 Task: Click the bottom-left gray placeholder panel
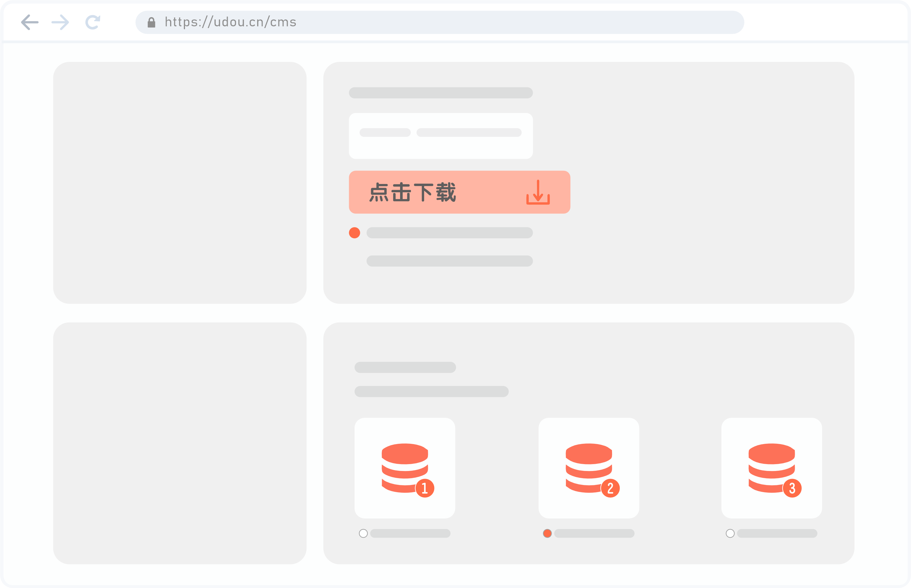[x=180, y=443]
